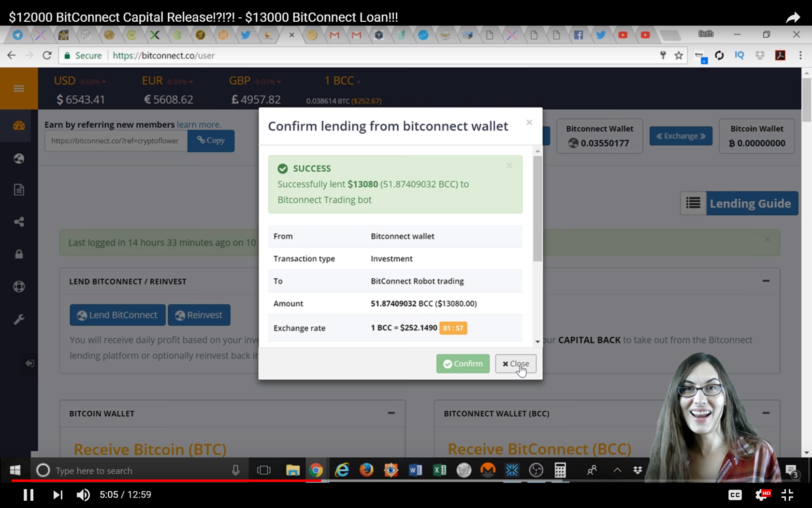The width and height of the screenshot is (812, 508).
Task: Click the Exchange button between wallets
Action: pos(681,136)
